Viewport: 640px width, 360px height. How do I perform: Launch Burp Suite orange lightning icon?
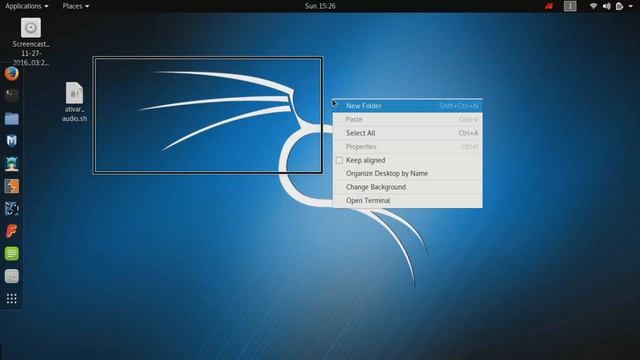point(11,186)
